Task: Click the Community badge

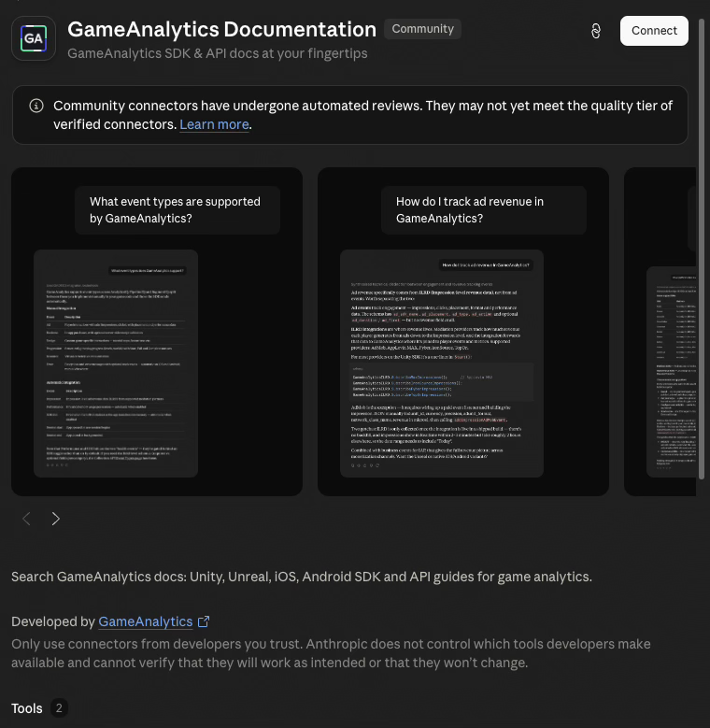Action: [x=423, y=29]
